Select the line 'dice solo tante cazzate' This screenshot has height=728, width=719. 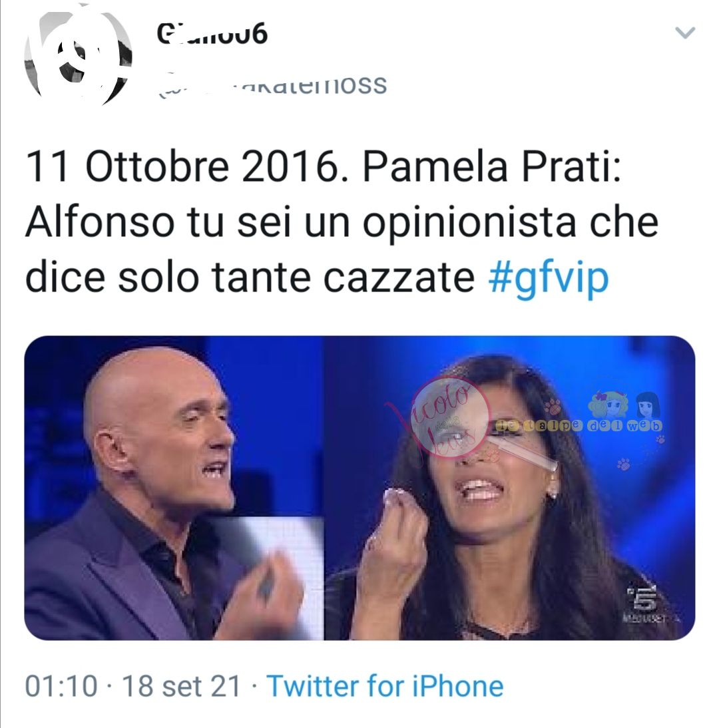[x=250, y=277]
